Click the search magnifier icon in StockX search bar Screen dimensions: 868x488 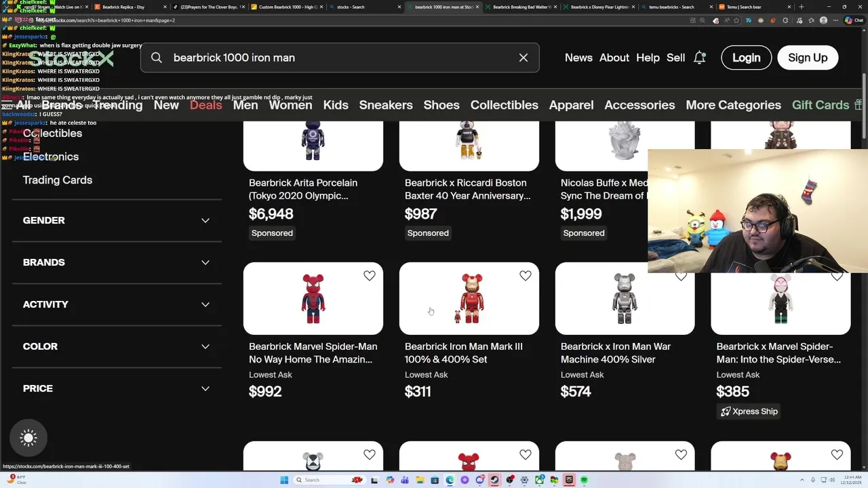(157, 58)
